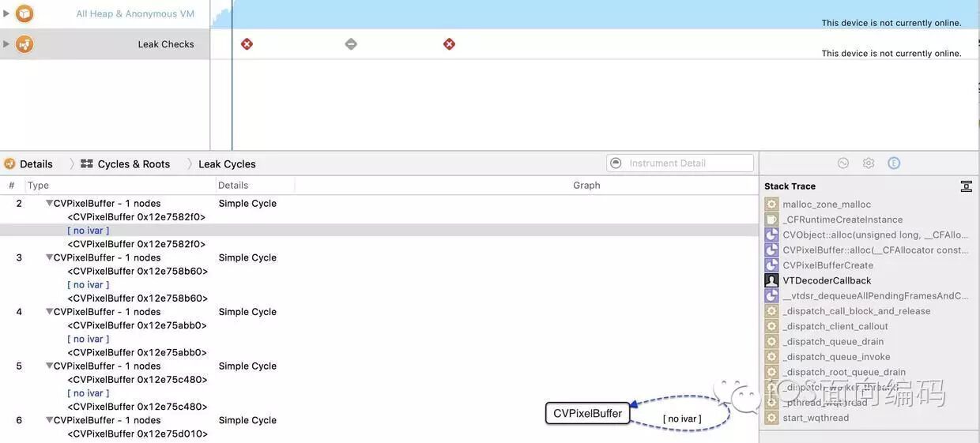Sort by the Details column header

tap(233, 186)
